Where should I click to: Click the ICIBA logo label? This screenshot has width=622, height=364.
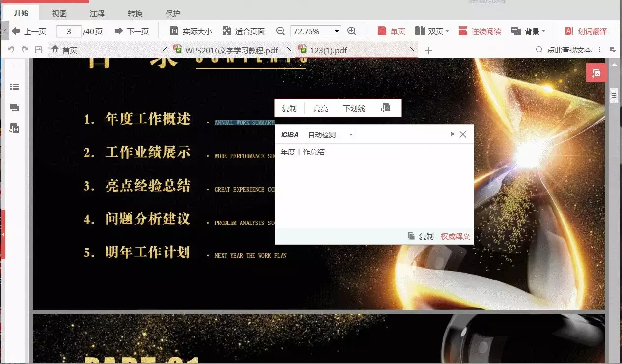(289, 135)
